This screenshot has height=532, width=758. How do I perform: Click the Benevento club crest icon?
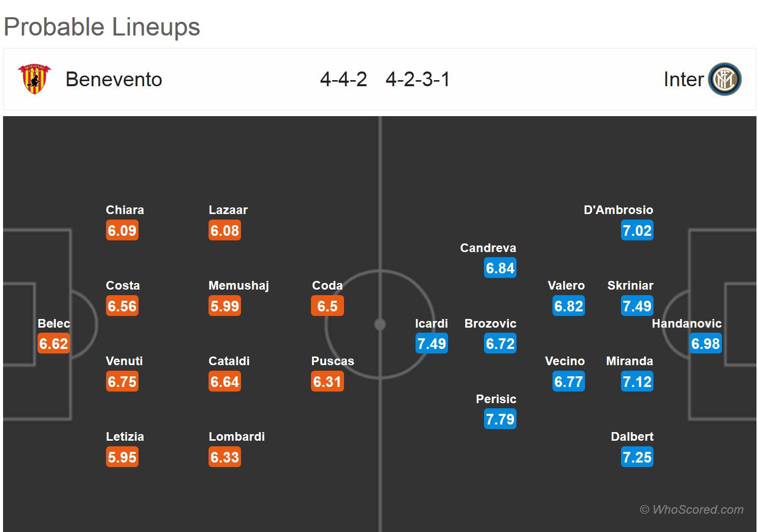(34, 79)
